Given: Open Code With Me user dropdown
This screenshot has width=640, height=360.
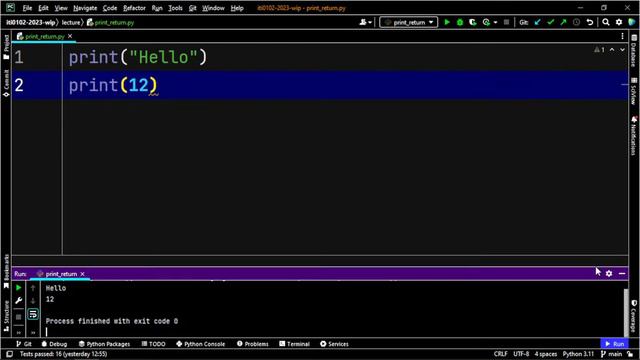Looking at the screenshot, I should tap(365, 22).
